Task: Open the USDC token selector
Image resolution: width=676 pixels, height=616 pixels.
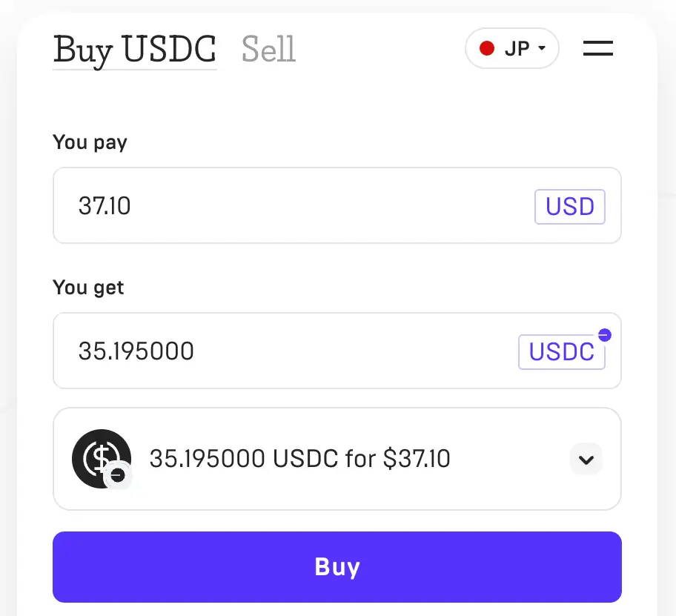Action: pyautogui.click(x=561, y=352)
